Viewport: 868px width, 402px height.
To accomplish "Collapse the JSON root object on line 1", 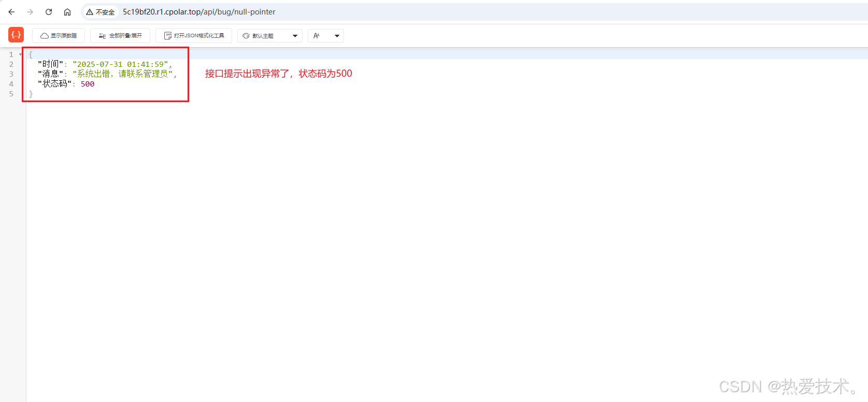I will 21,54.
